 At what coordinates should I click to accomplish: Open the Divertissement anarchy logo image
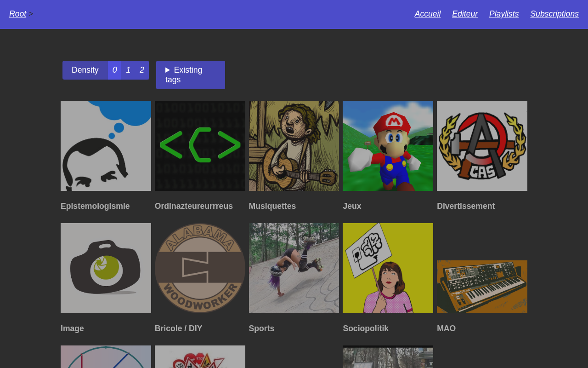[482, 146]
